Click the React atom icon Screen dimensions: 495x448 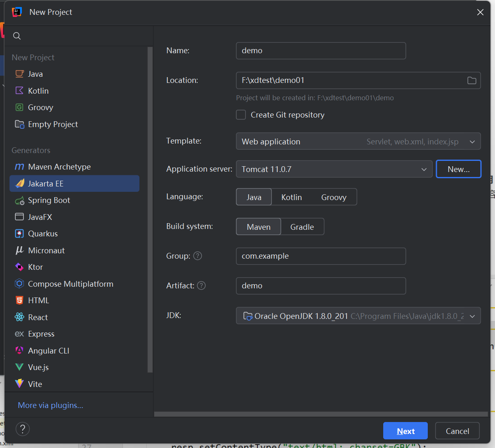click(x=19, y=317)
